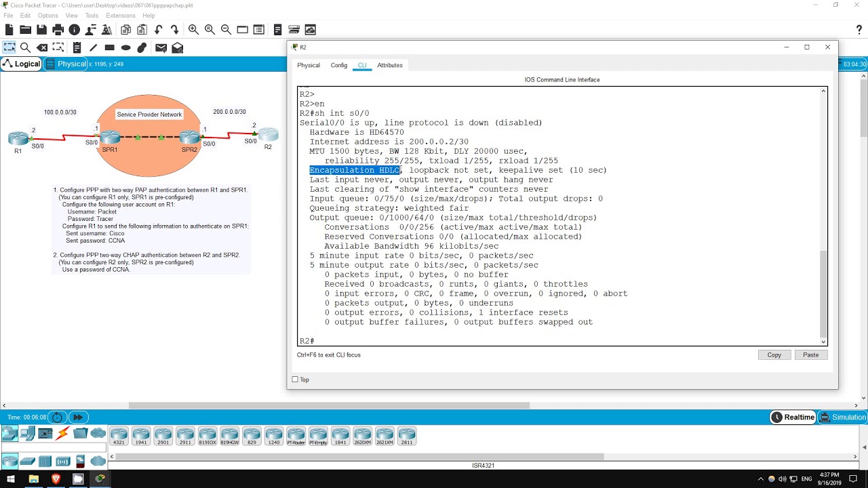The height and width of the screenshot is (488, 868).
Task: Switch to Simulation mode
Action: 843,417
